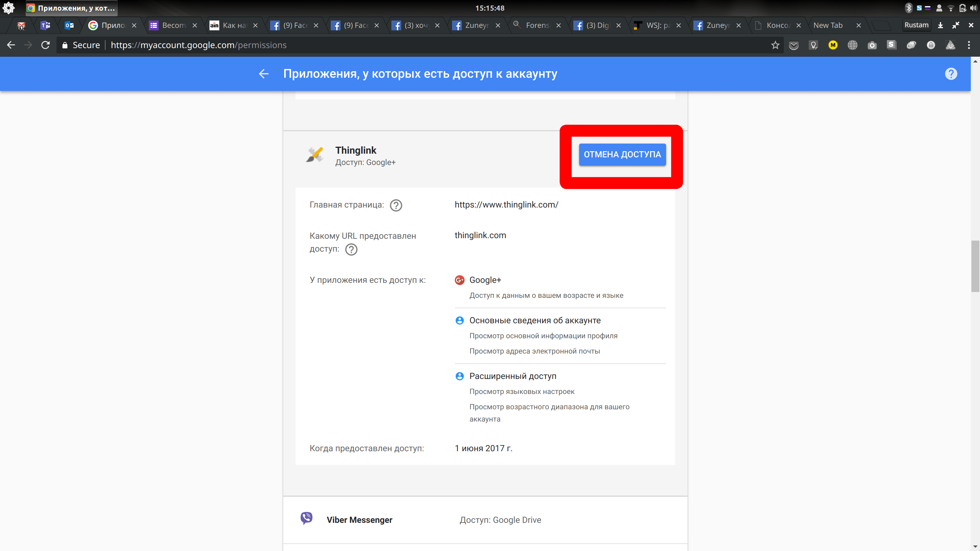This screenshot has height=551, width=980.
Task: Switch to the Forensi tab
Action: click(537, 25)
